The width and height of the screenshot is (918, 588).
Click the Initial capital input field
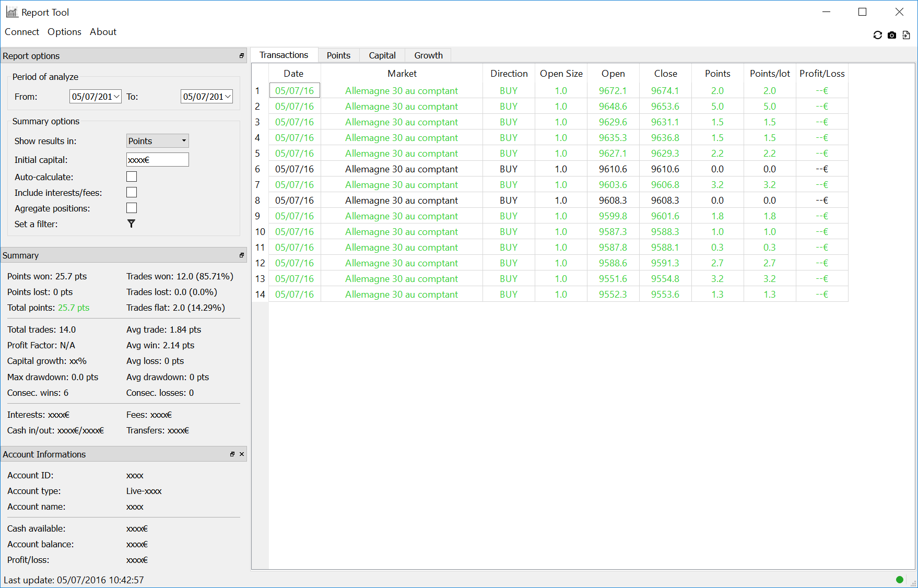157,160
